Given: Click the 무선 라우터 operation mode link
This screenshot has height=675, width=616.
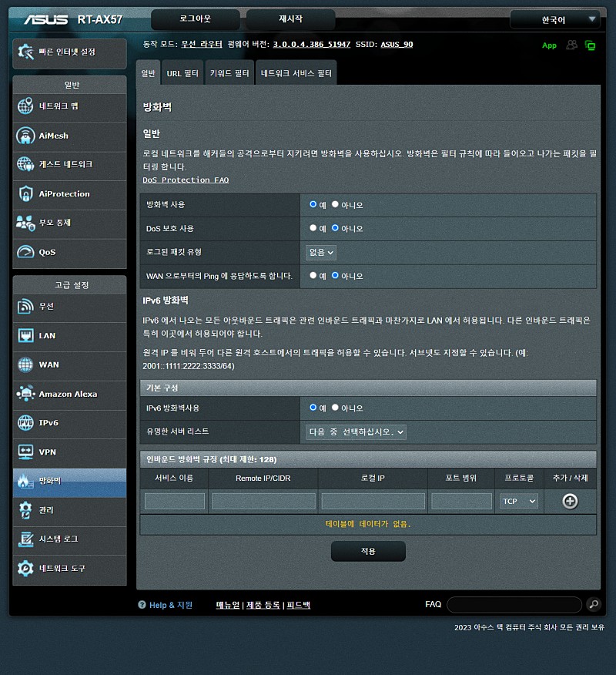Looking at the screenshot, I should pos(202,45).
